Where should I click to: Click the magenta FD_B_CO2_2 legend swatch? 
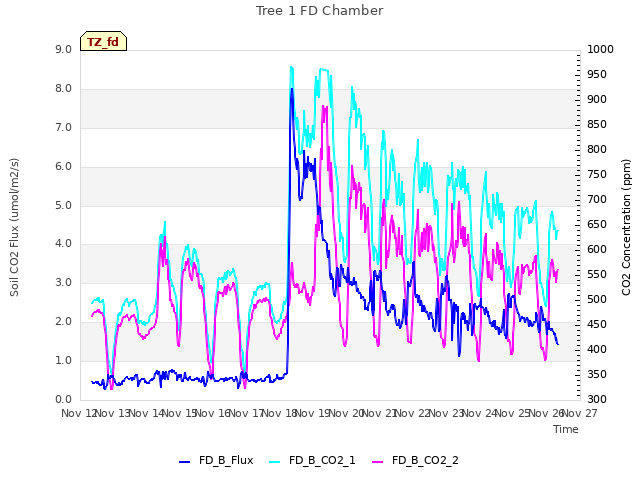click(378, 462)
